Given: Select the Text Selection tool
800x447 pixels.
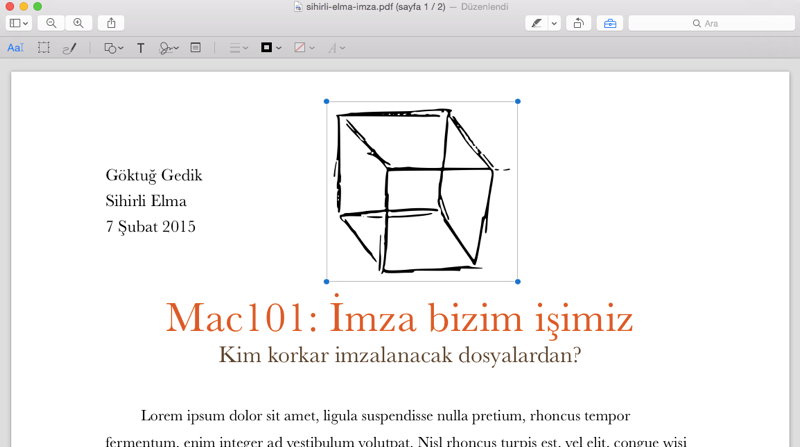Looking at the screenshot, I should (x=15, y=48).
